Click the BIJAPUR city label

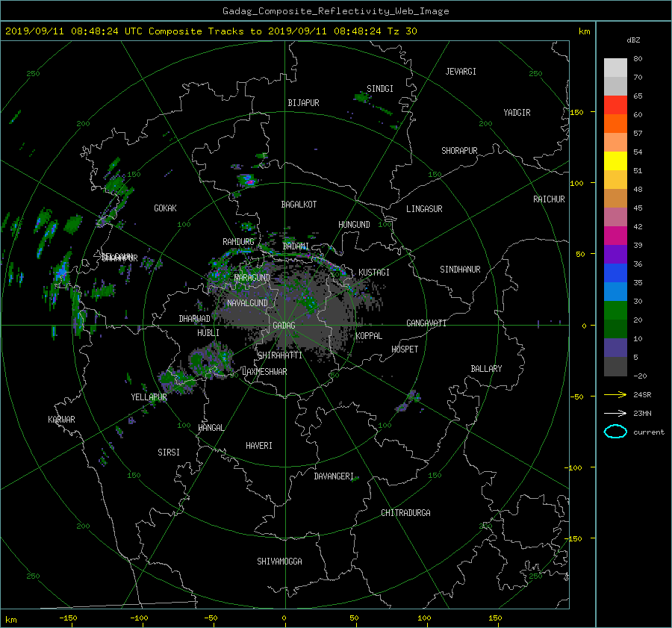coord(303,103)
